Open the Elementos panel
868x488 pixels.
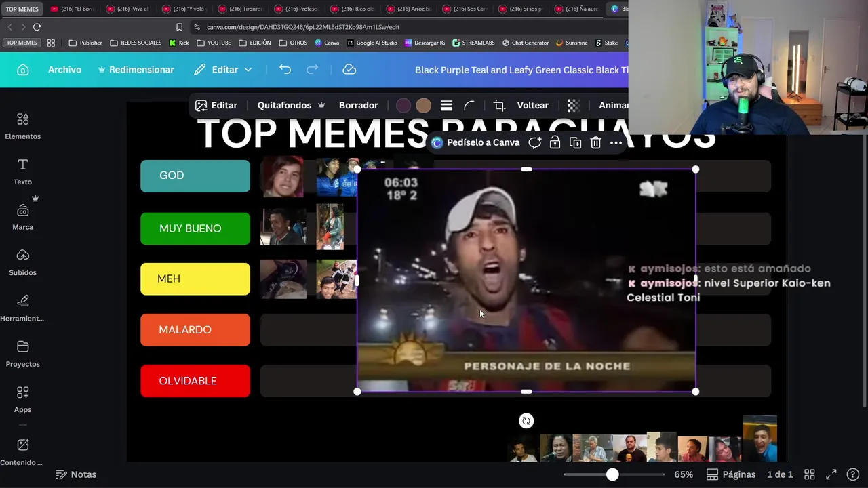pyautogui.click(x=22, y=126)
